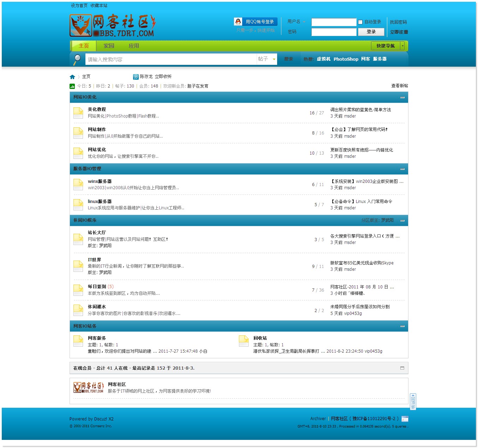Open the 回收站 forum folder icon

(244, 341)
